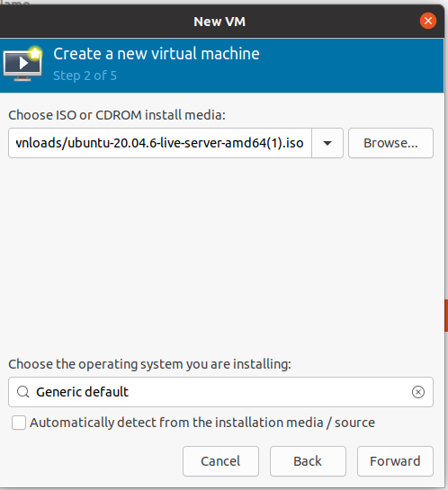Expand the ISO install media dropdown arrow
This screenshot has height=490, width=448.
pos(327,143)
